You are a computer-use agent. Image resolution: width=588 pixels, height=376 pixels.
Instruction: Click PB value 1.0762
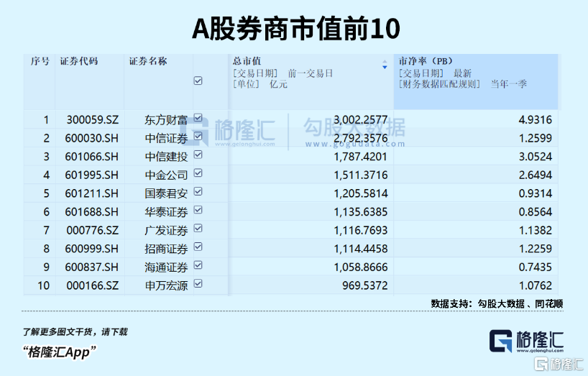536,285
